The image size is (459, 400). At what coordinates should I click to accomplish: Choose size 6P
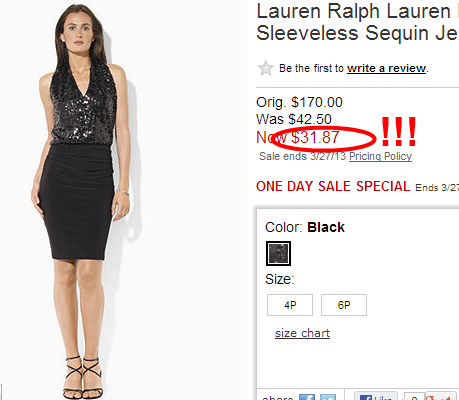coord(344,305)
